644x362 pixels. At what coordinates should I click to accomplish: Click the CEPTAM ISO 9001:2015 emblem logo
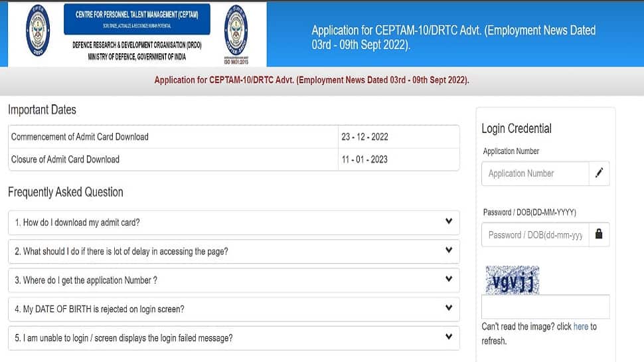236,35
